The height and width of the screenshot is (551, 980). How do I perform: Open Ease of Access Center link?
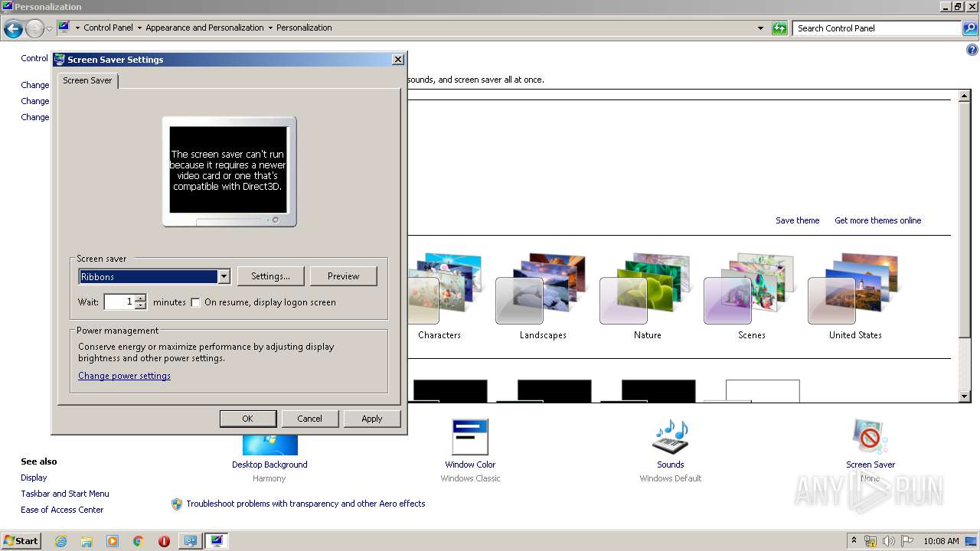[x=62, y=510]
